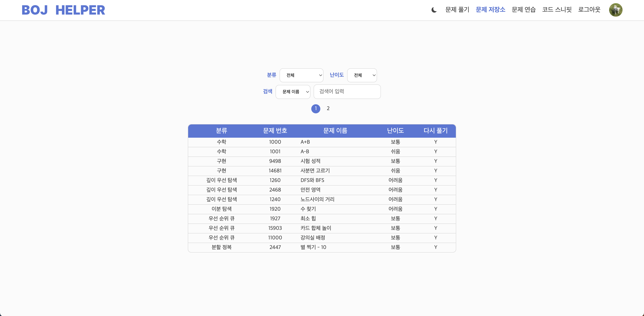Toggle 다시 풀기 Y for 별 찍기 - 10
This screenshot has height=316, width=644.
(436, 247)
